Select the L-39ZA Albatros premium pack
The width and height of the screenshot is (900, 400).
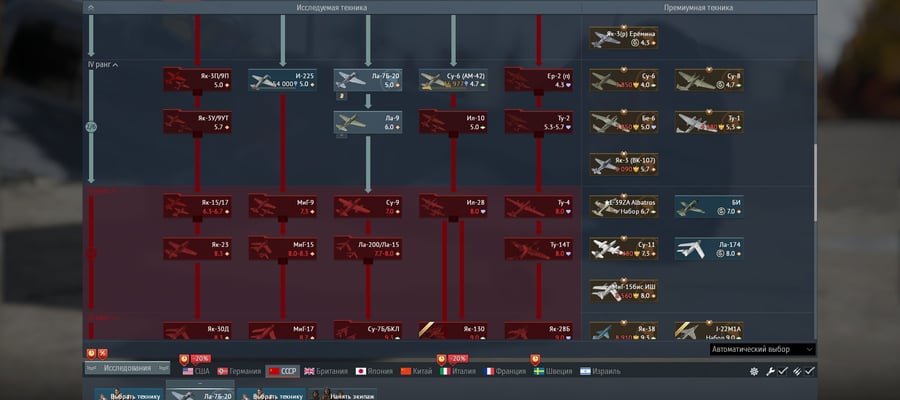[624, 207]
